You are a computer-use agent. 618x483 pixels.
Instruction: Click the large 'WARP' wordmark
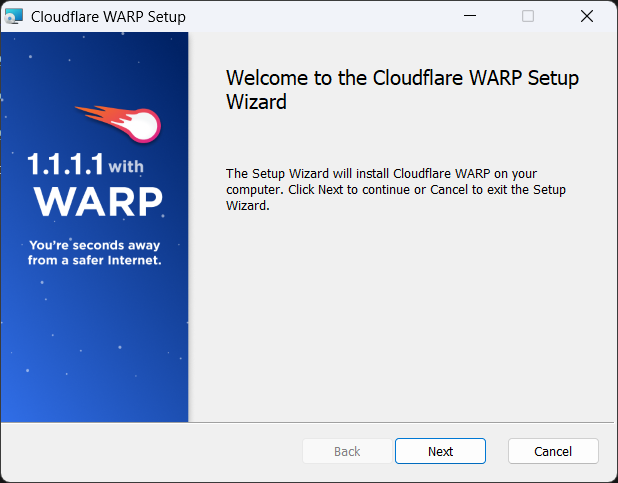click(x=97, y=203)
